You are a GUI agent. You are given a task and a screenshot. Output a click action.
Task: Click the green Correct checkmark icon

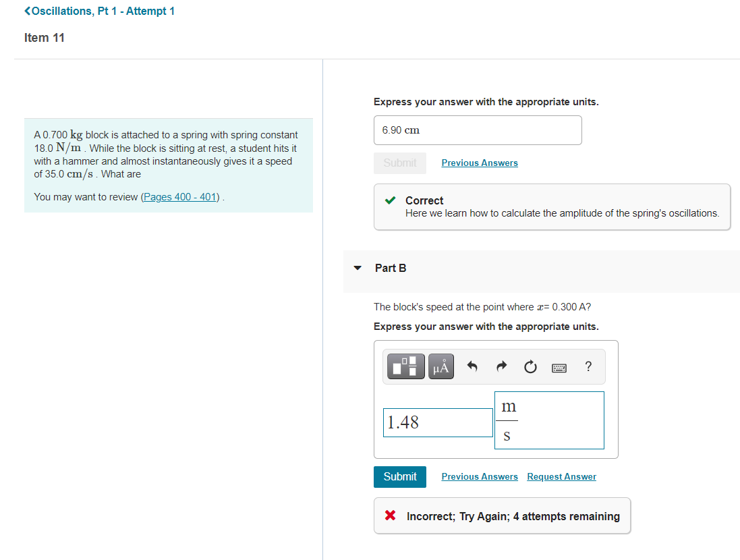(390, 200)
